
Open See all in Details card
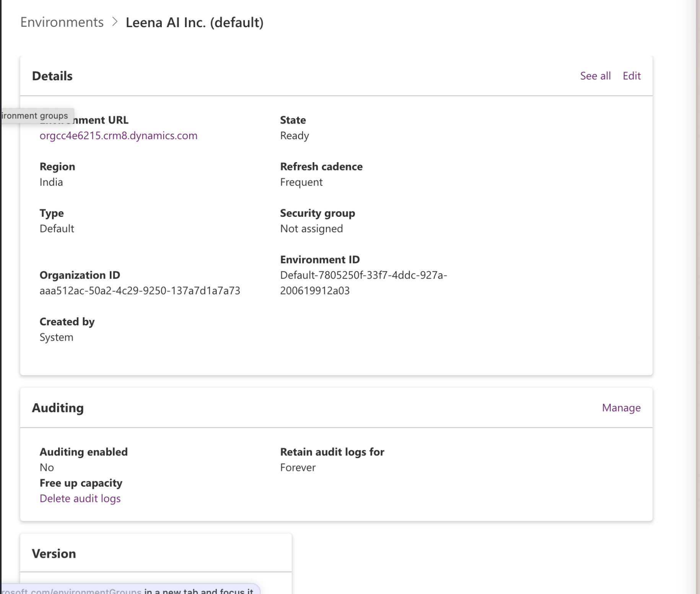[x=595, y=76]
